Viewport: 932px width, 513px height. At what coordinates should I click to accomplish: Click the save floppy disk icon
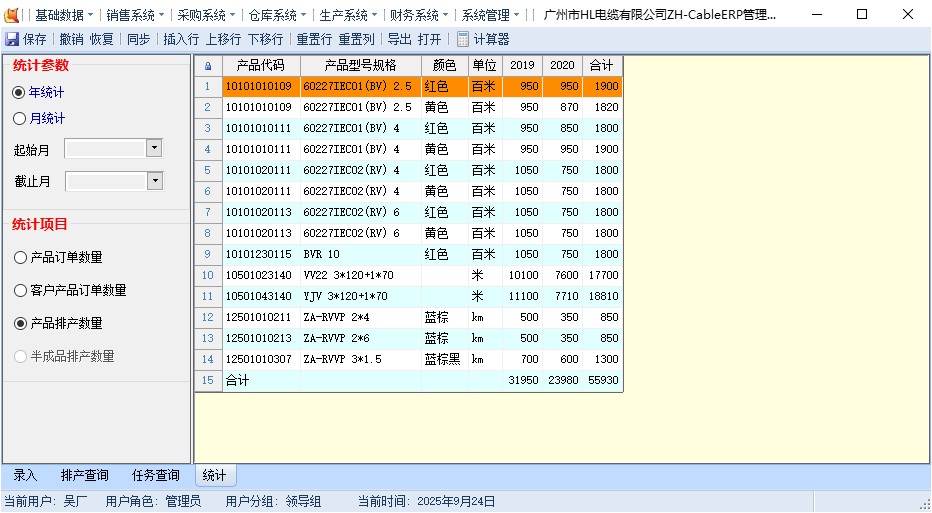(12, 39)
